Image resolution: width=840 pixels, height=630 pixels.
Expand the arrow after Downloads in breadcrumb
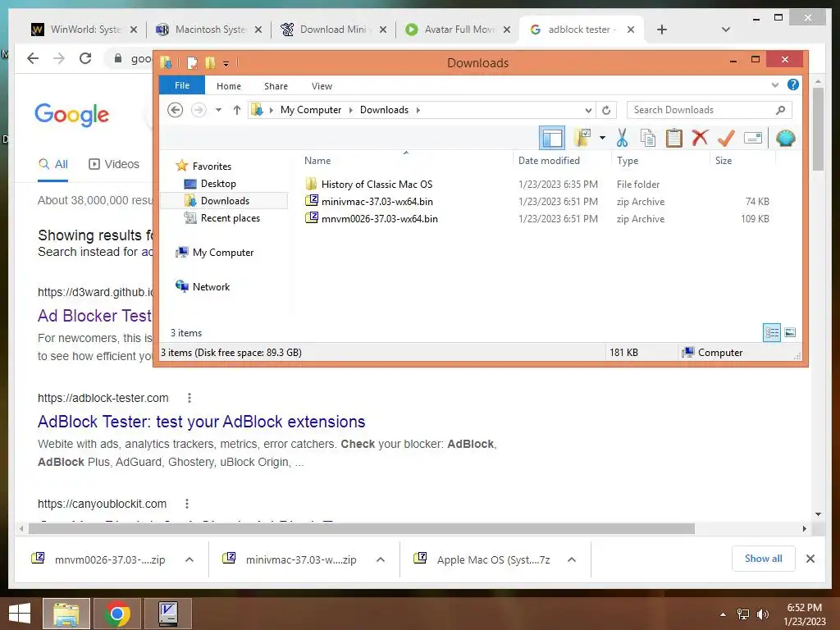(418, 111)
